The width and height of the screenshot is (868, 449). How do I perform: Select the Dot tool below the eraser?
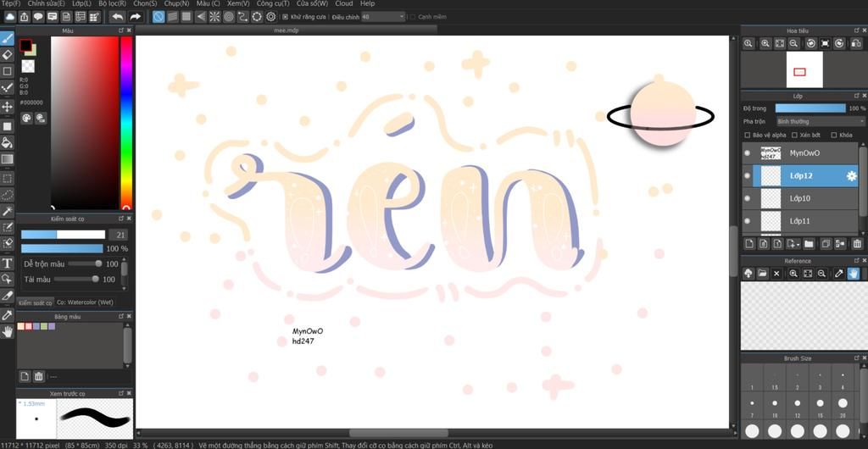(7, 71)
